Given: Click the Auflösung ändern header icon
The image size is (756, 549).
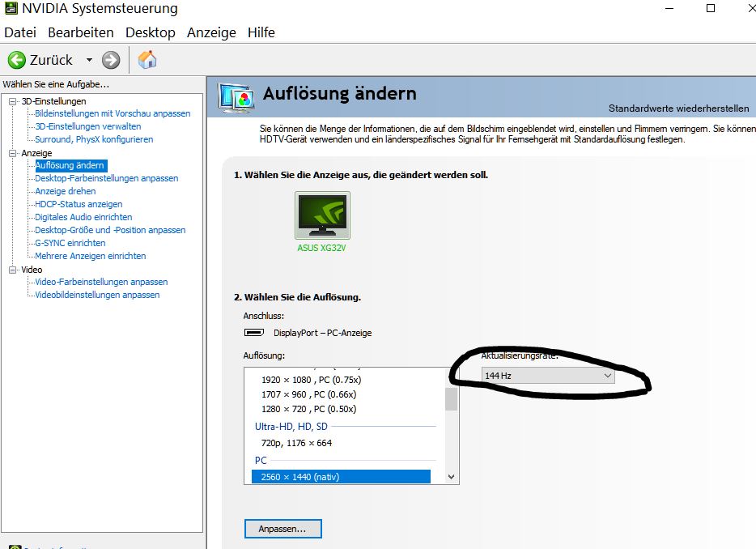Looking at the screenshot, I should [x=236, y=97].
